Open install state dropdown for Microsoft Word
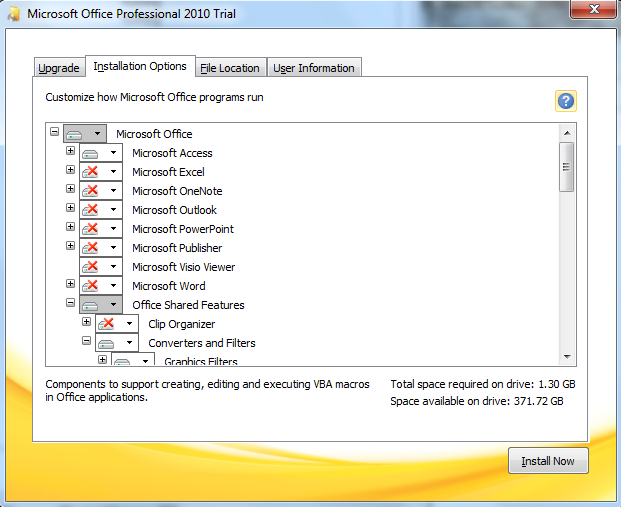This screenshot has width=621, height=507. pos(101,286)
